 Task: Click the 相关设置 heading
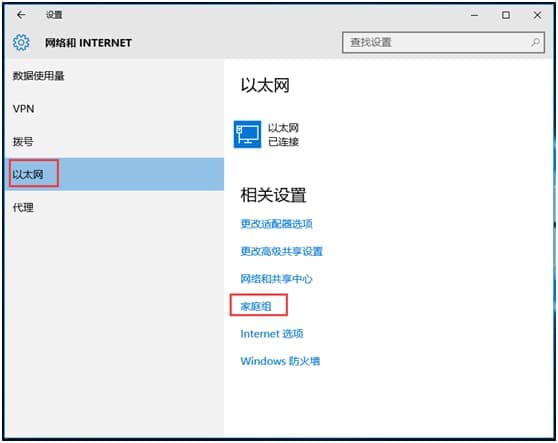273,195
